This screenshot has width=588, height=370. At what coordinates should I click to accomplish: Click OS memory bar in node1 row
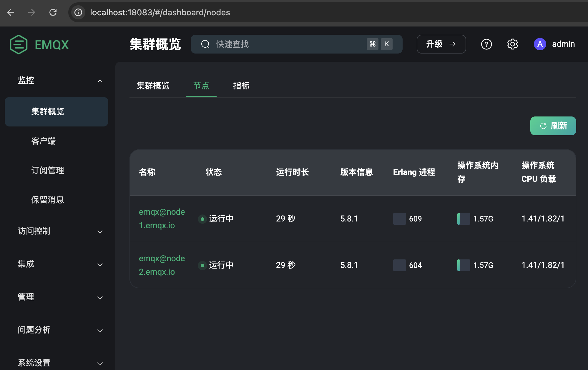(x=464, y=219)
